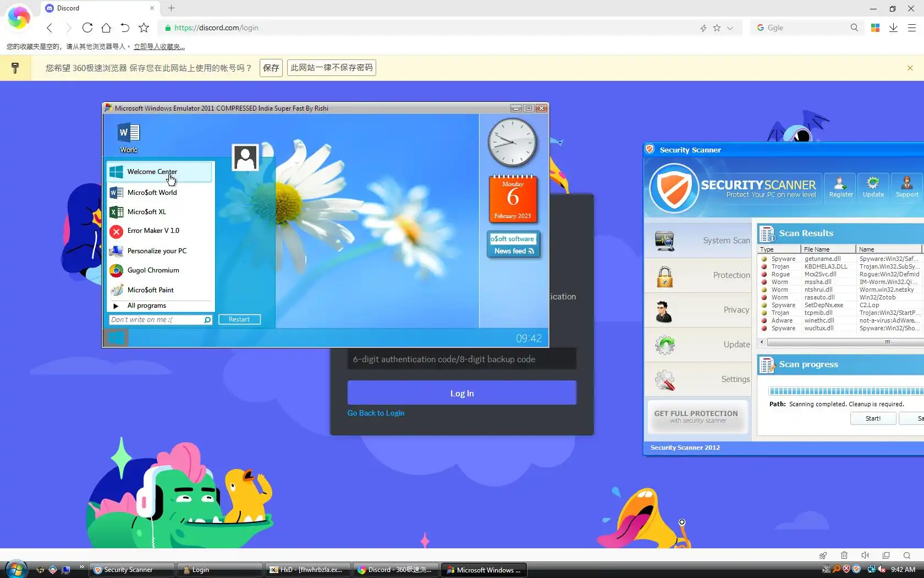Click the search magnifier in browser search box
Screen dimensions: 924x578
tap(854, 28)
